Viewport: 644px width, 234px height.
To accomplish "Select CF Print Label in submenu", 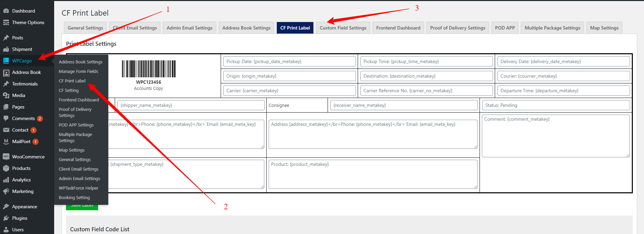I will click(x=72, y=81).
